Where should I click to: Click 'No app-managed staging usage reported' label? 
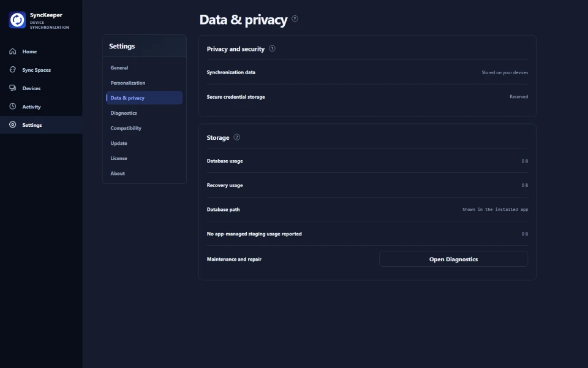coord(254,234)
